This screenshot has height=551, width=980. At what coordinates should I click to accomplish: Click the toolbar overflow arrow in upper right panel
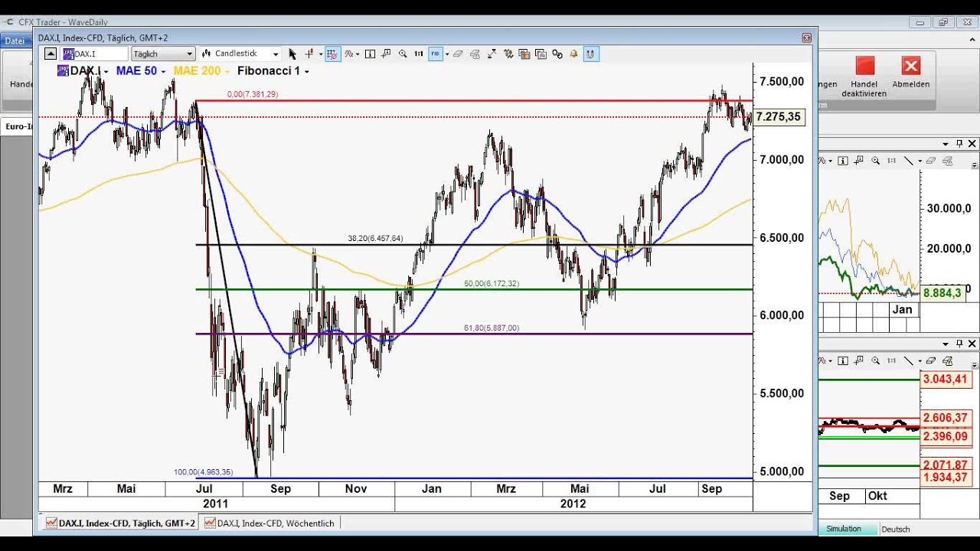coord(975,164)
